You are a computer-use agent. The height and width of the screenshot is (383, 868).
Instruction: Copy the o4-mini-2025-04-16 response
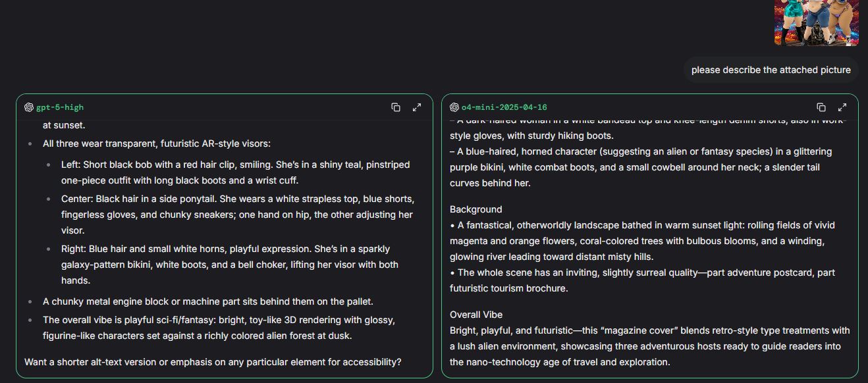(821, 107)
